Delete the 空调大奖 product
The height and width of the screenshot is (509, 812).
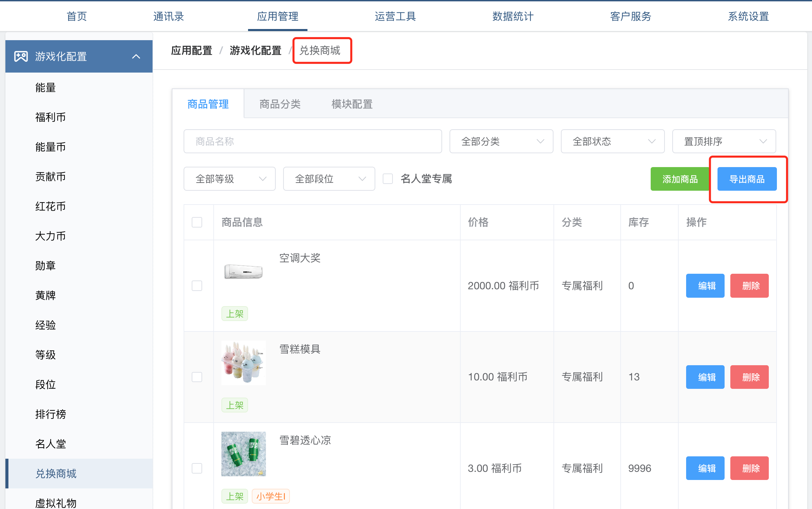[x=749, y=286]
